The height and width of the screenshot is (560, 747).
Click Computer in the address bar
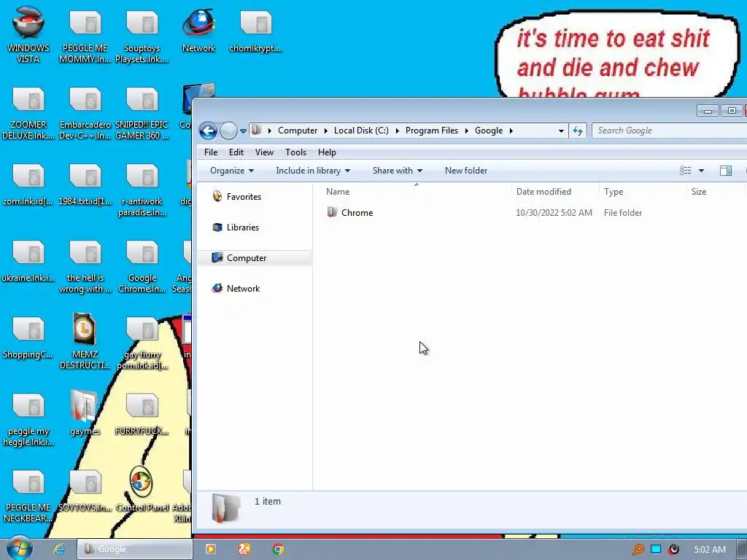298,131
